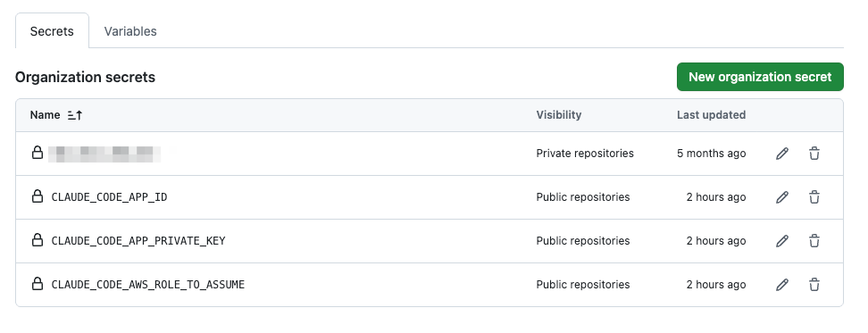Delete the blurred private repositories secret

tap(814, 154)
